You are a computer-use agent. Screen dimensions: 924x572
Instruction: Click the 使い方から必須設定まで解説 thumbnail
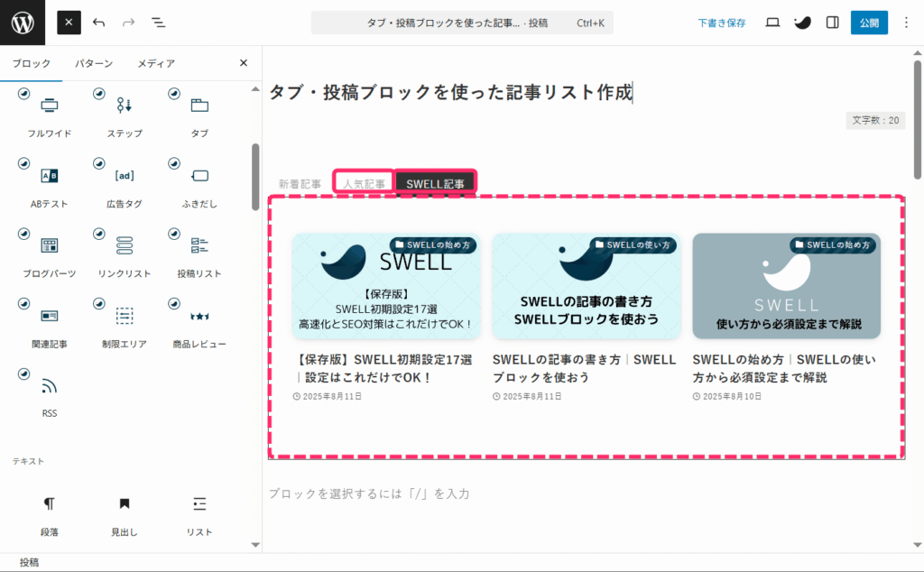coord(786,286)
